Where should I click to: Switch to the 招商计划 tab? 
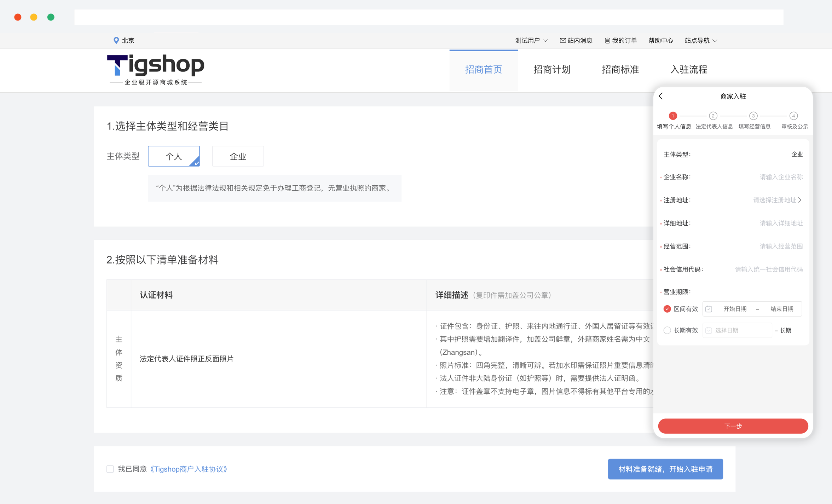coord(552,69)
